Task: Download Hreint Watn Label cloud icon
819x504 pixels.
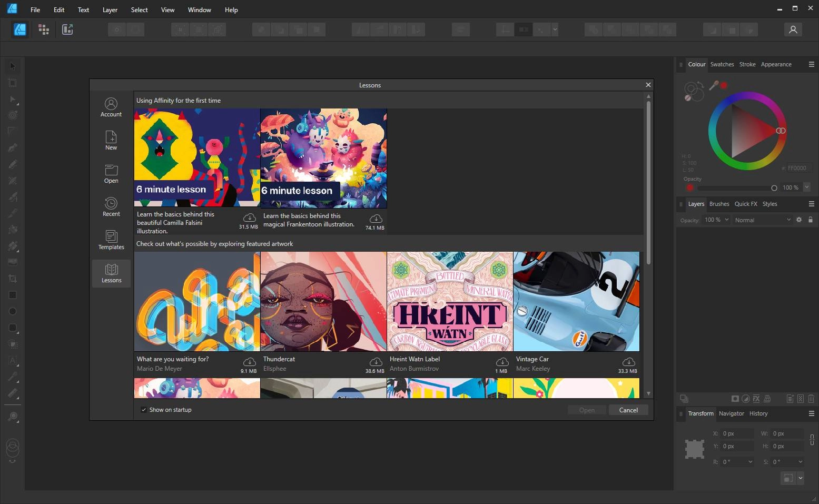Action: [502, 362]
